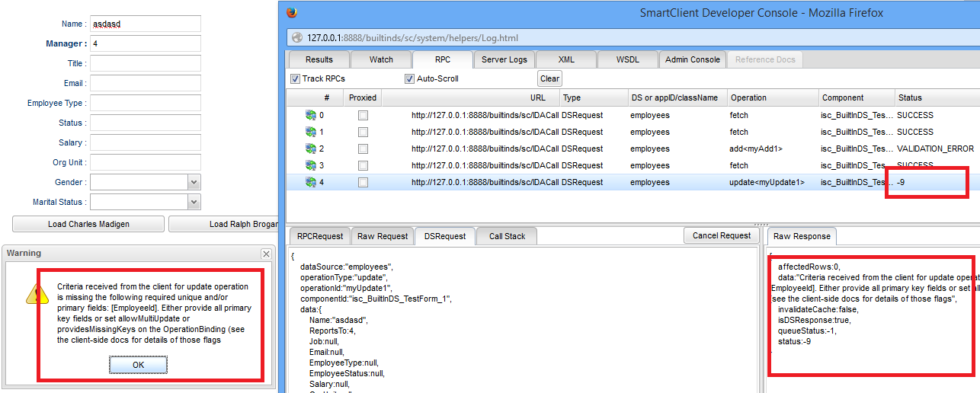Close the Warning dialog with X icon
The height and width of the screenshot is (393, 980).
click(x=266, y=254)
